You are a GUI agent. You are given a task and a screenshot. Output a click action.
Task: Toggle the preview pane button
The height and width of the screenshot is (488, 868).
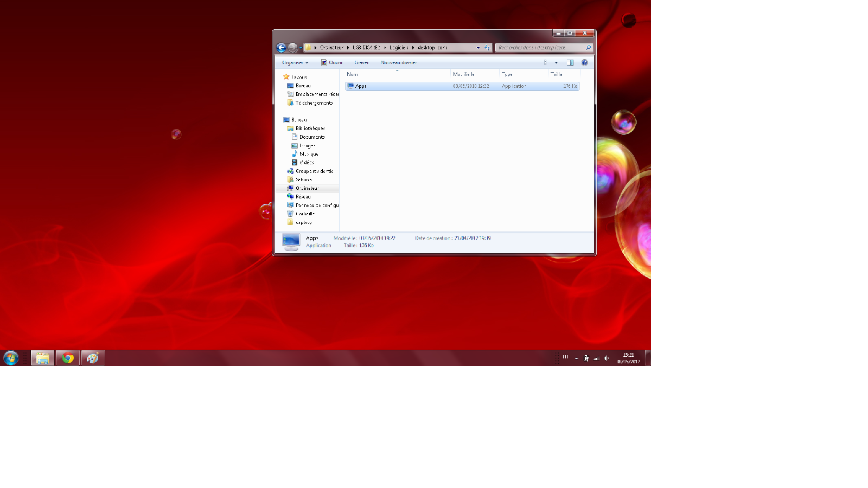click(x=570, y=62)
